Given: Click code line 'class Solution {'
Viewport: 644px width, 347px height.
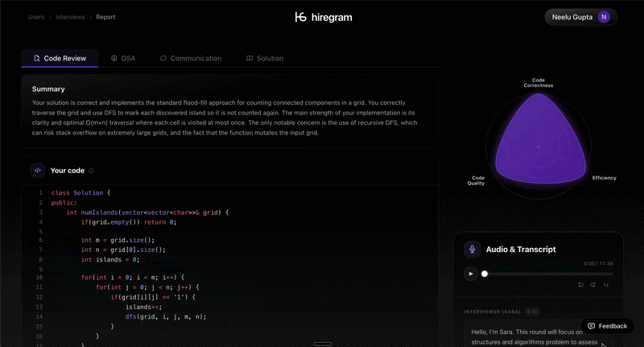Looking at the screenshot, I should point(81,192).
